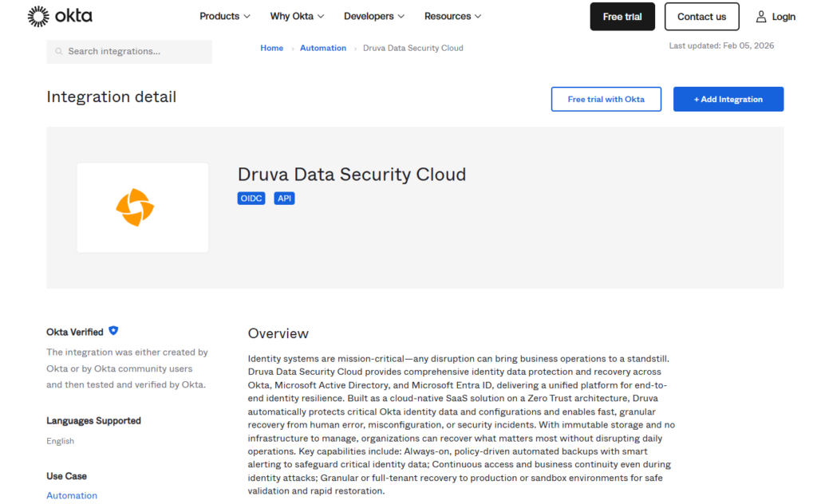Open the Automation use case link
Image resolution: width=817 pixels, height=504 pixels.
(x=72, y=495)
